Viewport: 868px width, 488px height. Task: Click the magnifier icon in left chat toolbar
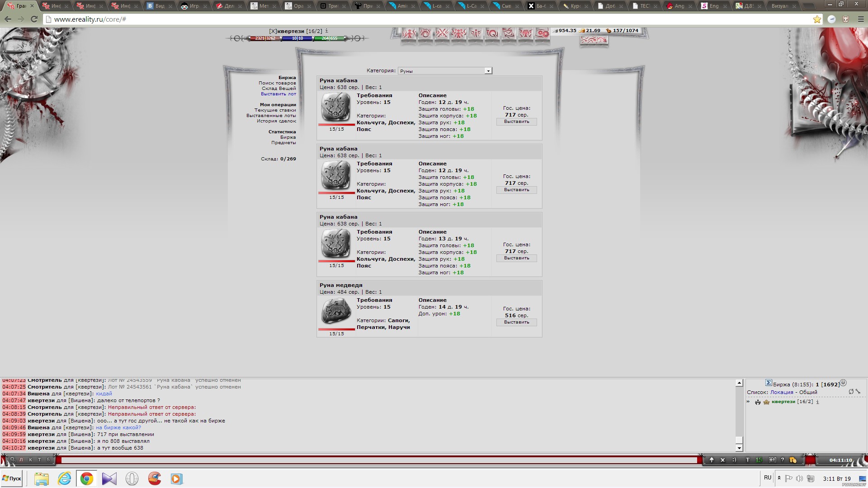pos(13,460)
